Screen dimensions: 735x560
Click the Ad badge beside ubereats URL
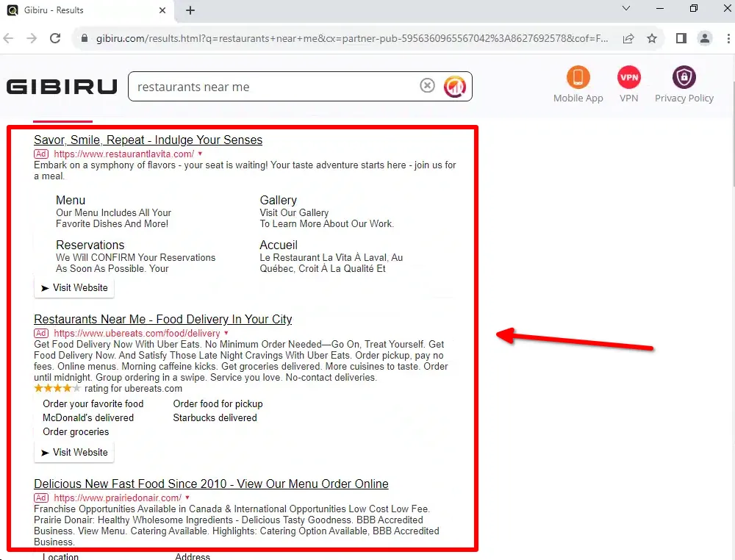41,333
